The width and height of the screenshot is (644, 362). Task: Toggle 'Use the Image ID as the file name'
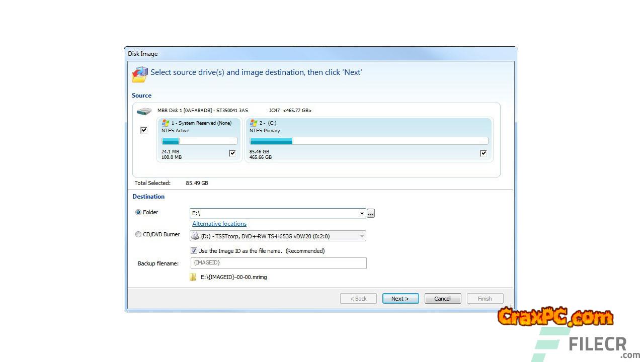point(194,250)
